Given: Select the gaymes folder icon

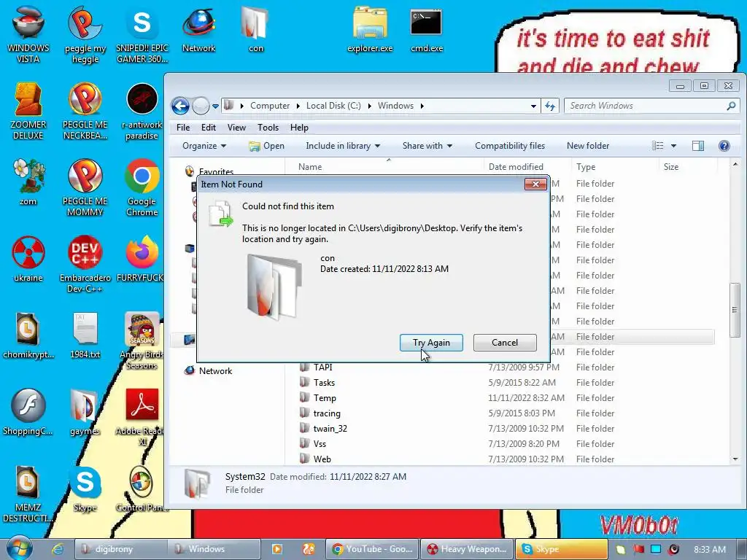Looking at the screenshot, I should click(x=85, y=412).
